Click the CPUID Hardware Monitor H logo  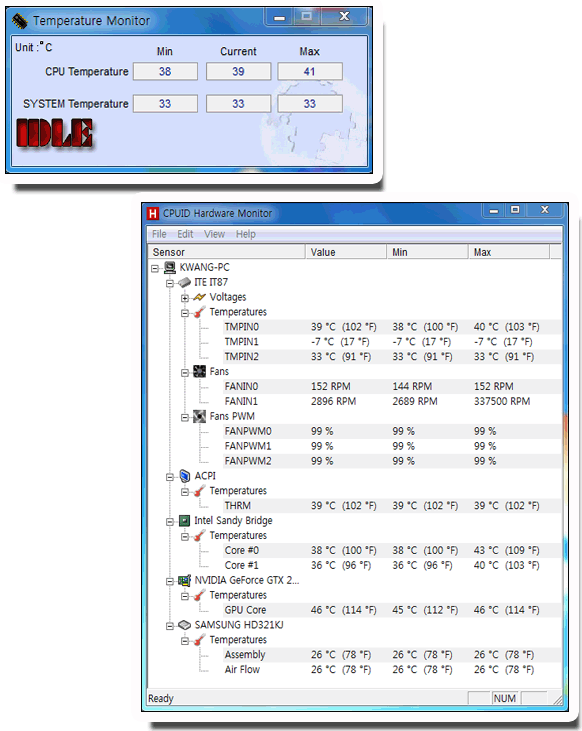pyautogui.click(x=152, y=214)
